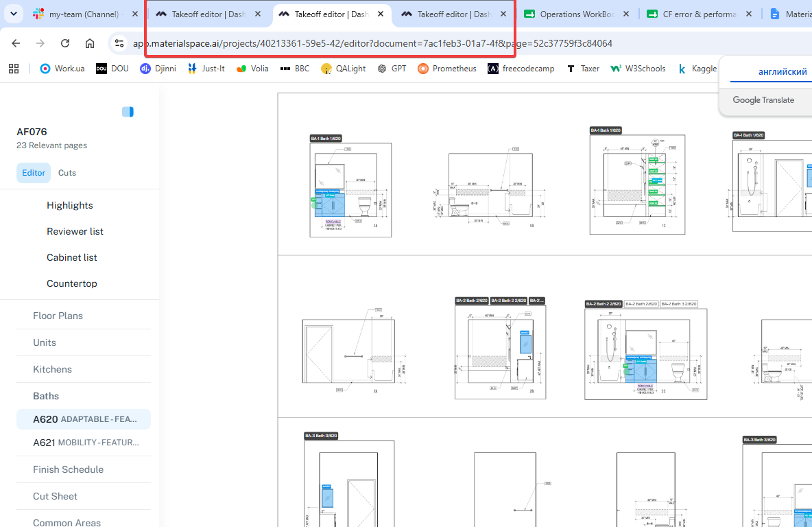Open the Djinni bookmark
812x527 pixels.
[x=158, y=69]
